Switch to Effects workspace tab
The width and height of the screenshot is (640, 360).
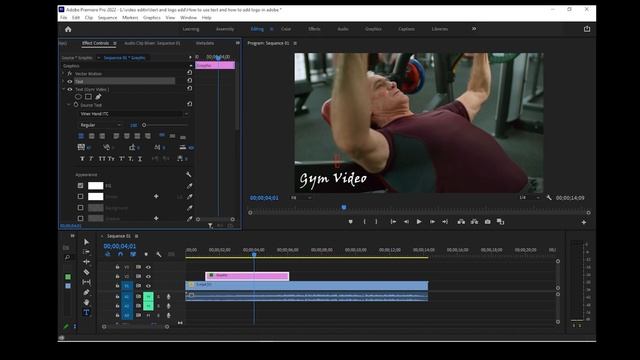click(314, 29)
